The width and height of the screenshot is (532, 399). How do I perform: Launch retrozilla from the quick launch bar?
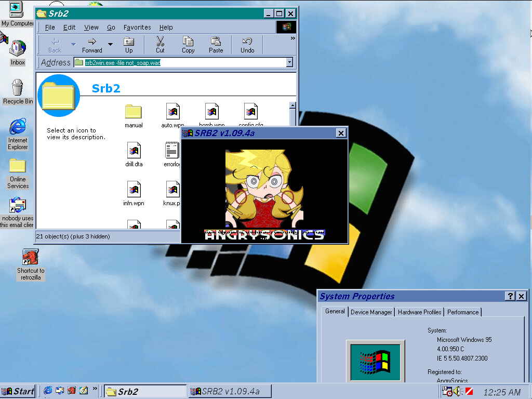(72, 391)
